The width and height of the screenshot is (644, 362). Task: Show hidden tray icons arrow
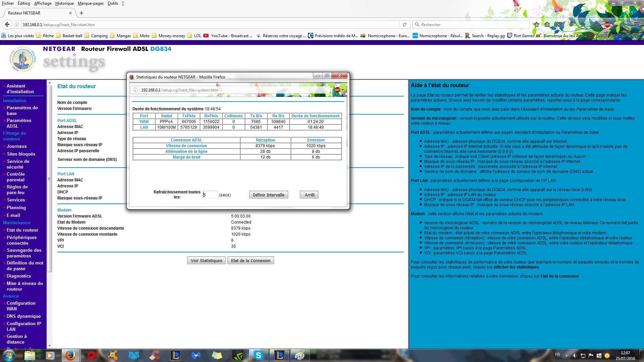pyautogui.click(x=567, y=356)
